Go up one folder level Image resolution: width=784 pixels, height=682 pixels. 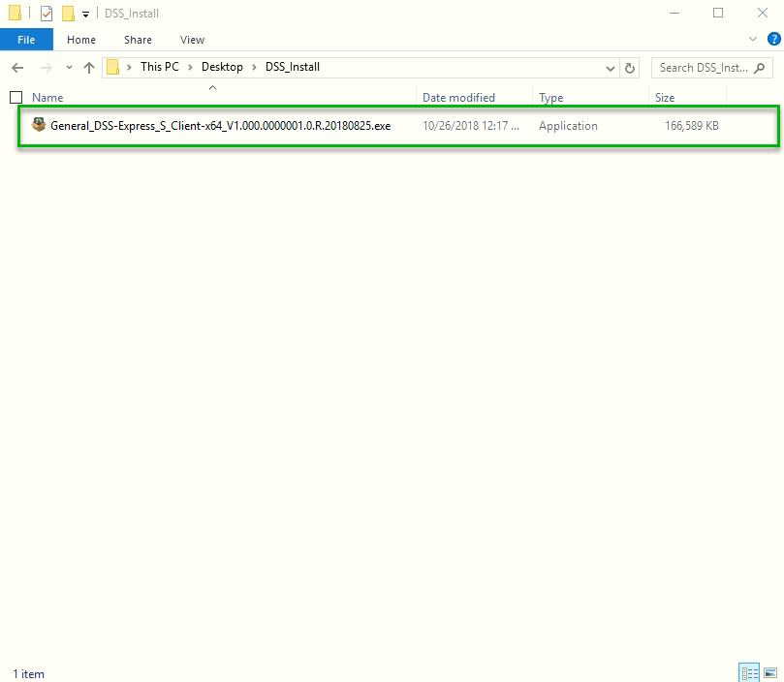tap(89, 68)
